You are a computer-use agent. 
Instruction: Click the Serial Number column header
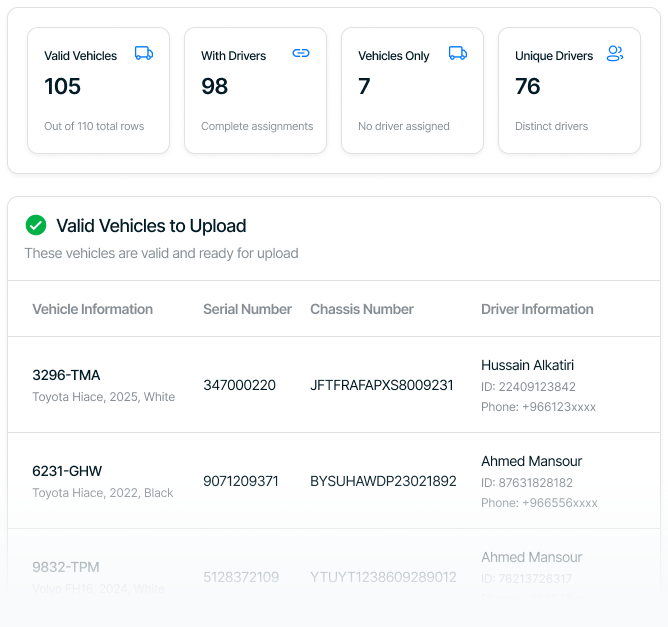(247, 309)
